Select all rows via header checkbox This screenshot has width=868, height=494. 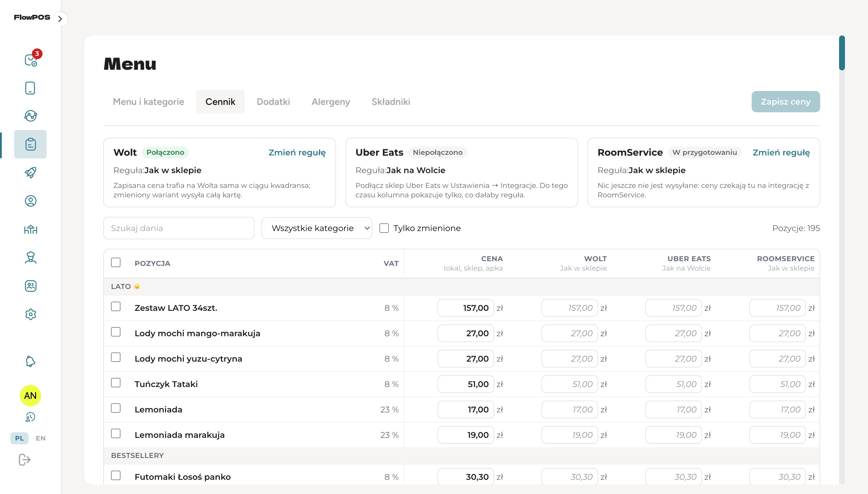pos(115,262)
